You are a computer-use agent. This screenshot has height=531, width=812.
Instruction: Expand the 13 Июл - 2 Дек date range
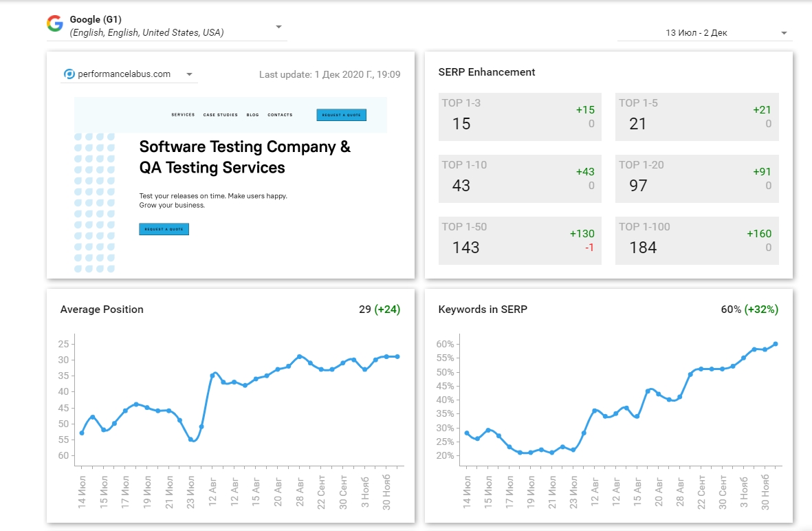pos(784,33)
